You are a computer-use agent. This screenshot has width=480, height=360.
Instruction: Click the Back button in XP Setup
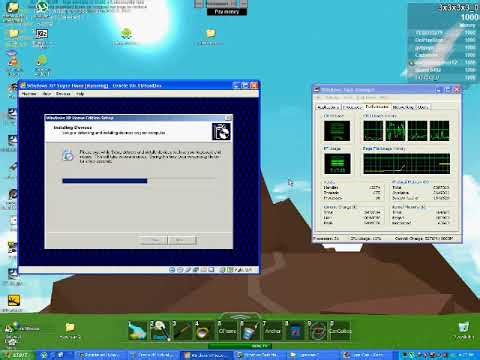coord(153,240)
